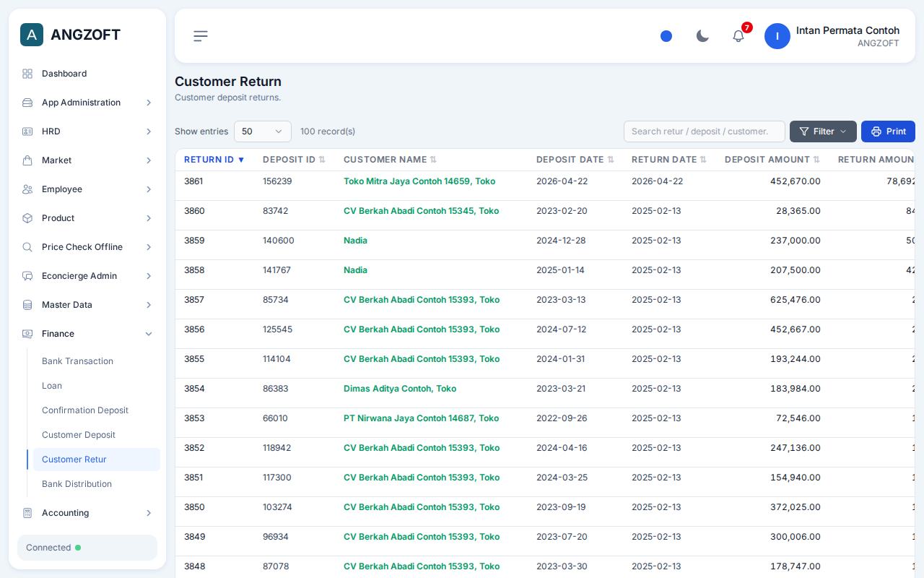Viewport: 924px width, 578px height.
Task: Click the App Administration icon
Action: tap(27, 103)
